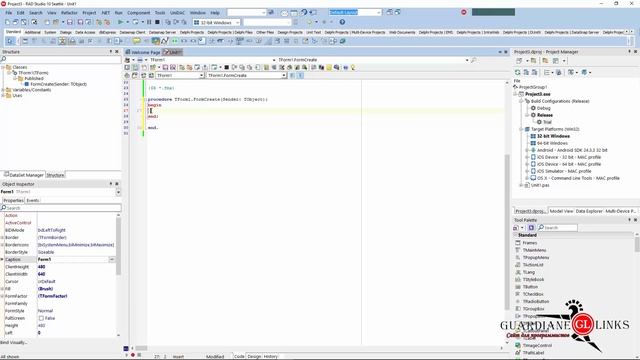Click the arrow pointer icon in component toolbar

click(10, 41)
